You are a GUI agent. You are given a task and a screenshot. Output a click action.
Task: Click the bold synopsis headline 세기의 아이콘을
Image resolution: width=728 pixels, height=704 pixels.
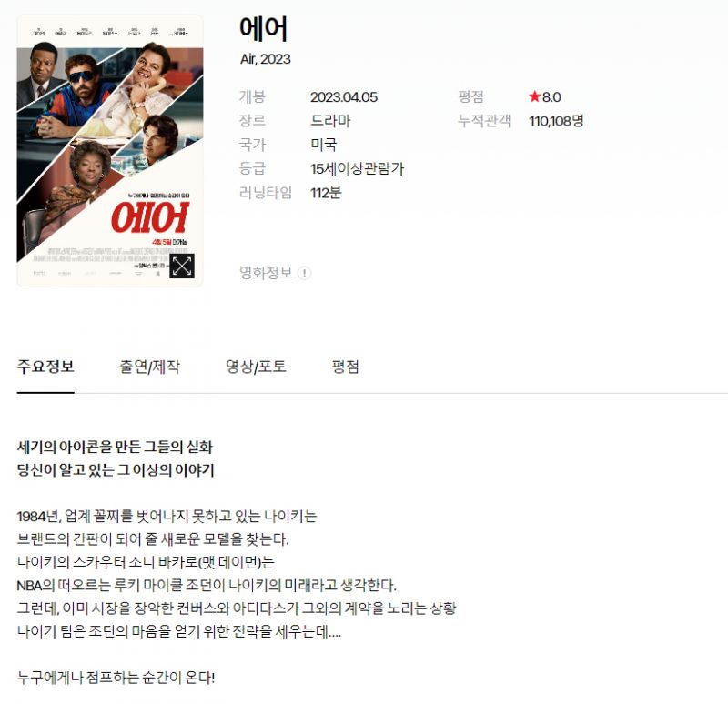pyautogui.click(x=66, y=447)
